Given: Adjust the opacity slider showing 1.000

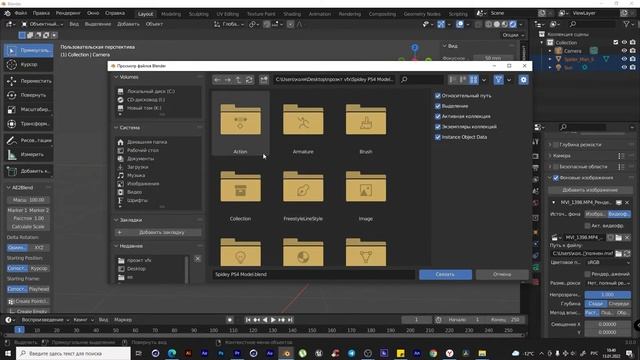Looking at the screenshot, I should point(608,295).
